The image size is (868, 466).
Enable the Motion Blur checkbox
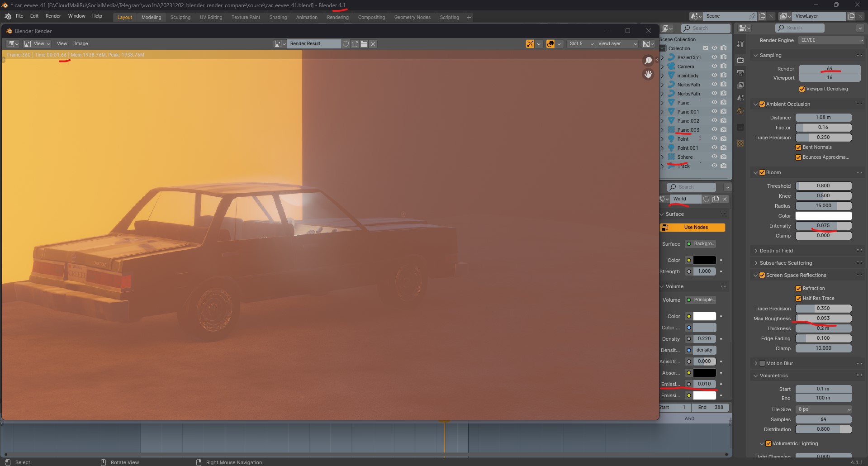pos(762,363)
